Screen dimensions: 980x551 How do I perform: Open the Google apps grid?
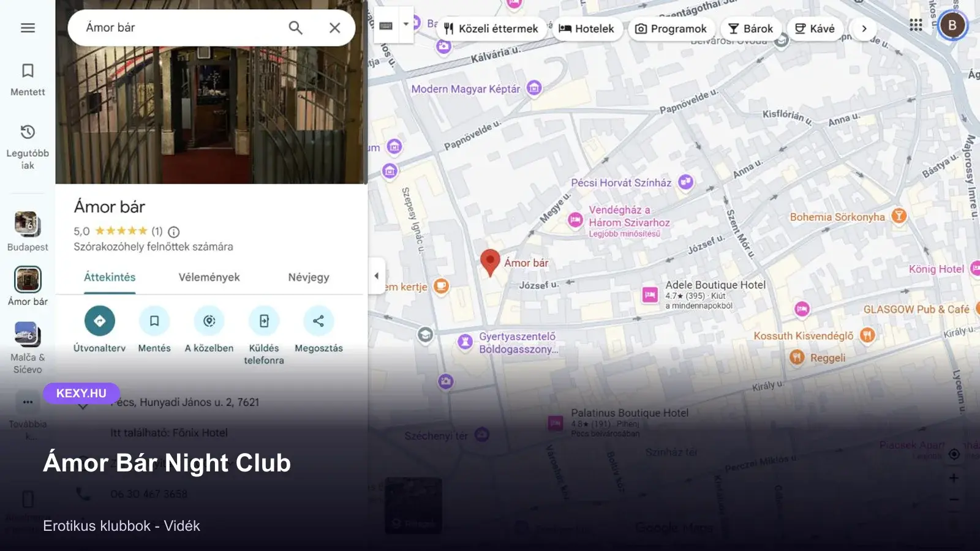pyautogui.click(x=916, y=25)
